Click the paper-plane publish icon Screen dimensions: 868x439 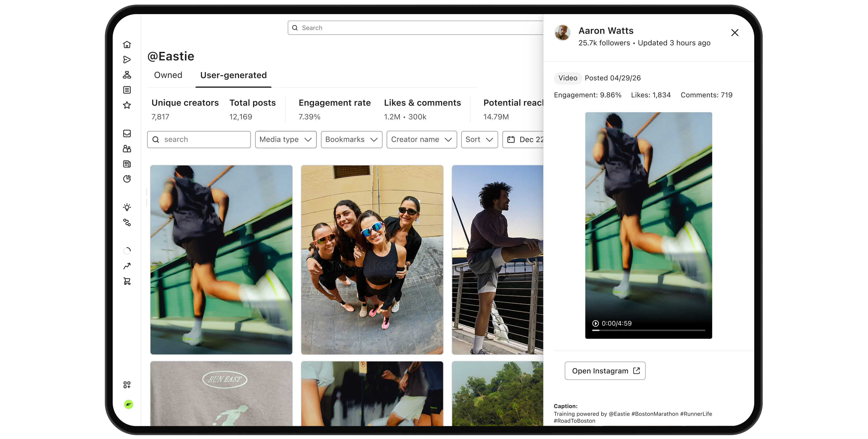127,60
